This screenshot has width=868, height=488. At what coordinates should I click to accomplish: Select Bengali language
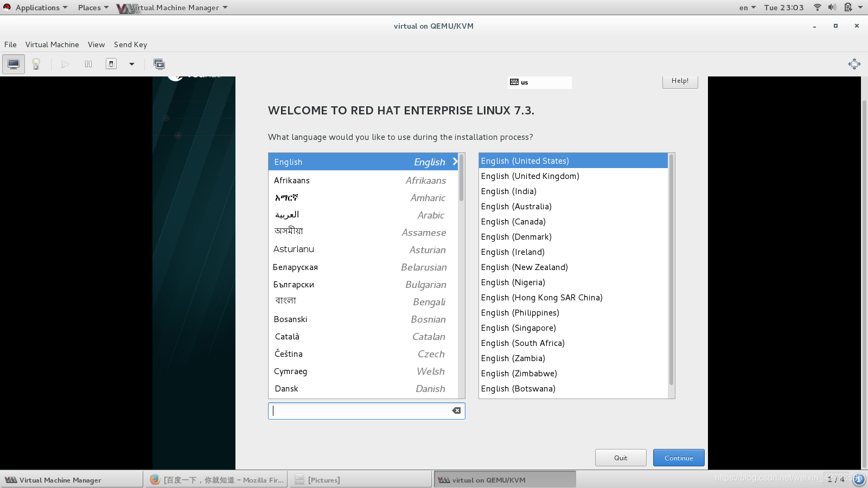point(363,301)
